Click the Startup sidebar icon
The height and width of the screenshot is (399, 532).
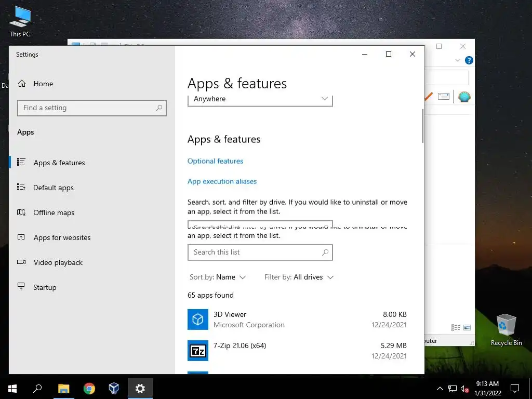point(21,287)
